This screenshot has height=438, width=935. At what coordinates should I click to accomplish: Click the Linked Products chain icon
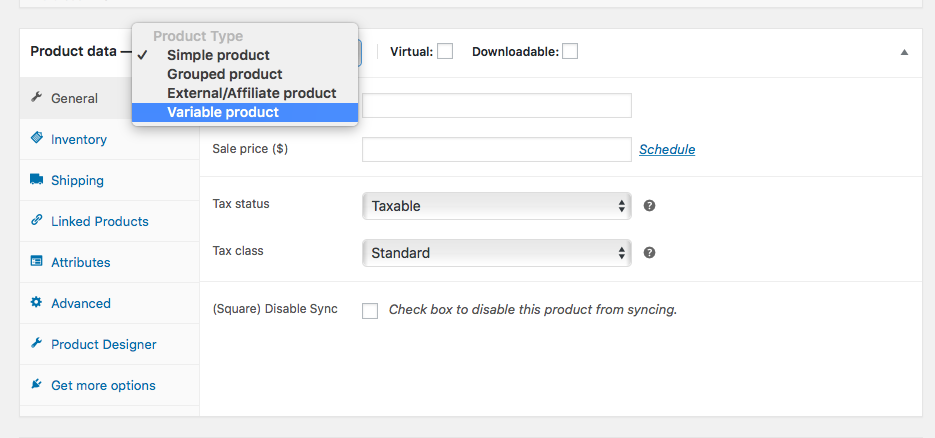click(37, 221)
